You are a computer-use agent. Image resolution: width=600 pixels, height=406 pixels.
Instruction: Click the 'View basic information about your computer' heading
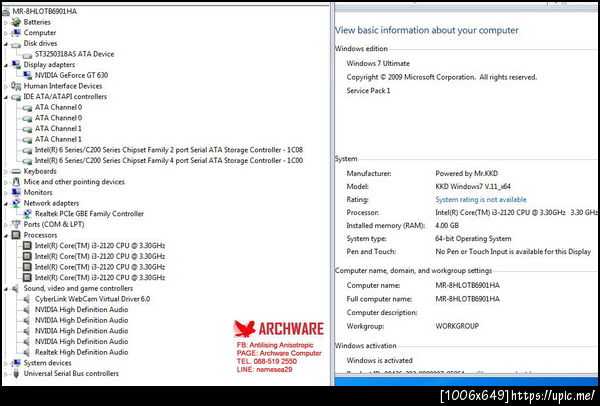427,30
